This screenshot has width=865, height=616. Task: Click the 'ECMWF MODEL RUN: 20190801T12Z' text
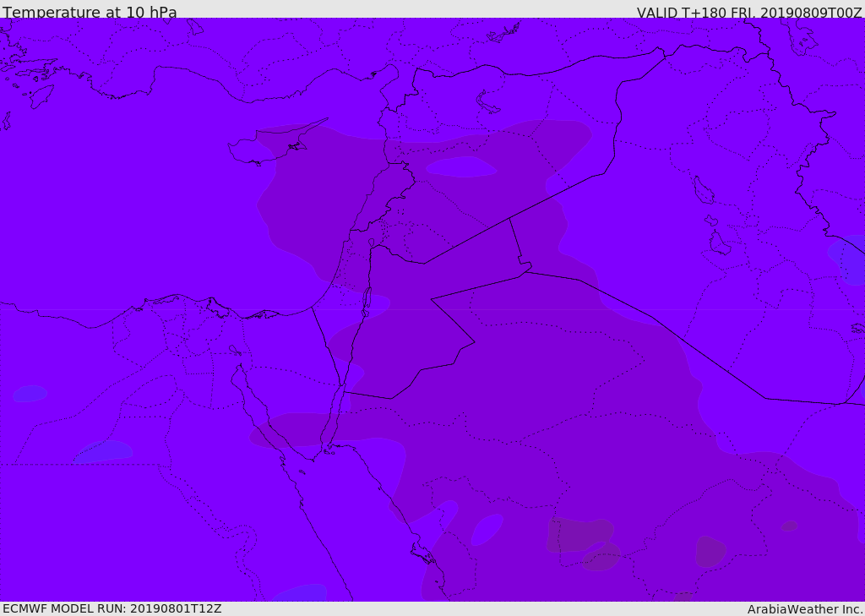tap(112, 608)
